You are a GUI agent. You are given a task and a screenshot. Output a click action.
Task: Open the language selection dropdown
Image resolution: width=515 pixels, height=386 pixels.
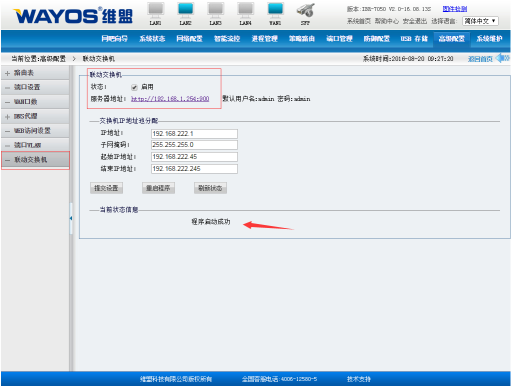pos(480,21)
